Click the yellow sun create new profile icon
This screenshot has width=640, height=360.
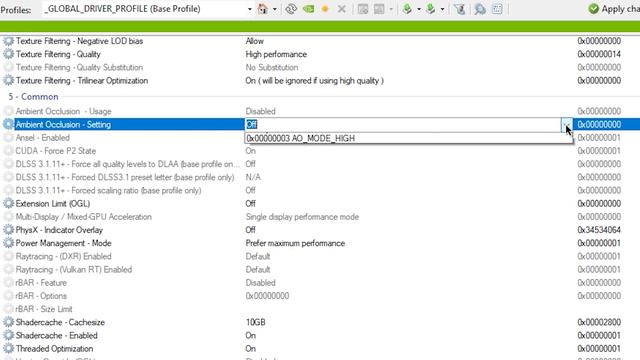coord(325,9)
